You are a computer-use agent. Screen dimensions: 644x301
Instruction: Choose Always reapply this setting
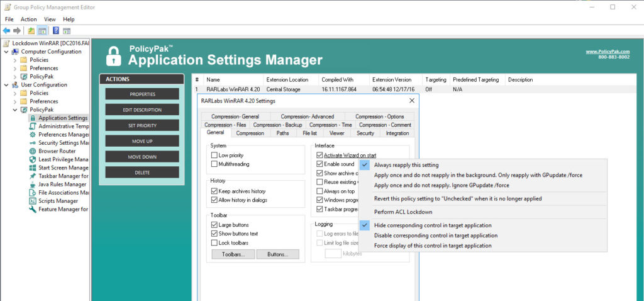406,165
